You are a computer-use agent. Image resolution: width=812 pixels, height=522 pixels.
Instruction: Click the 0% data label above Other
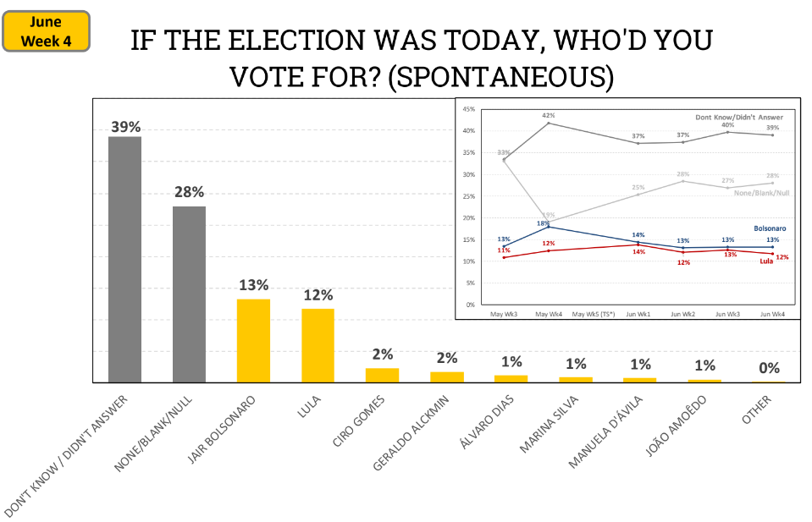coord(769,367)
